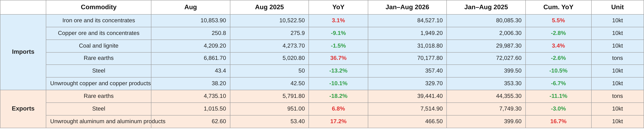Click the Cum. YoY column header
Image resolution: width=644 pixels, height=132 pixels.
(x=558, y=7)
